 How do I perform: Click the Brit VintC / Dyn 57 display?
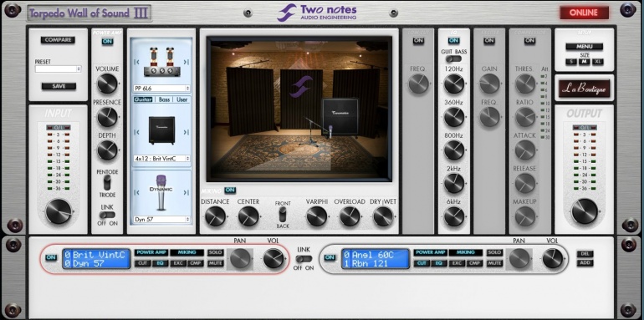pyautogui.click(x=96, y=259)
